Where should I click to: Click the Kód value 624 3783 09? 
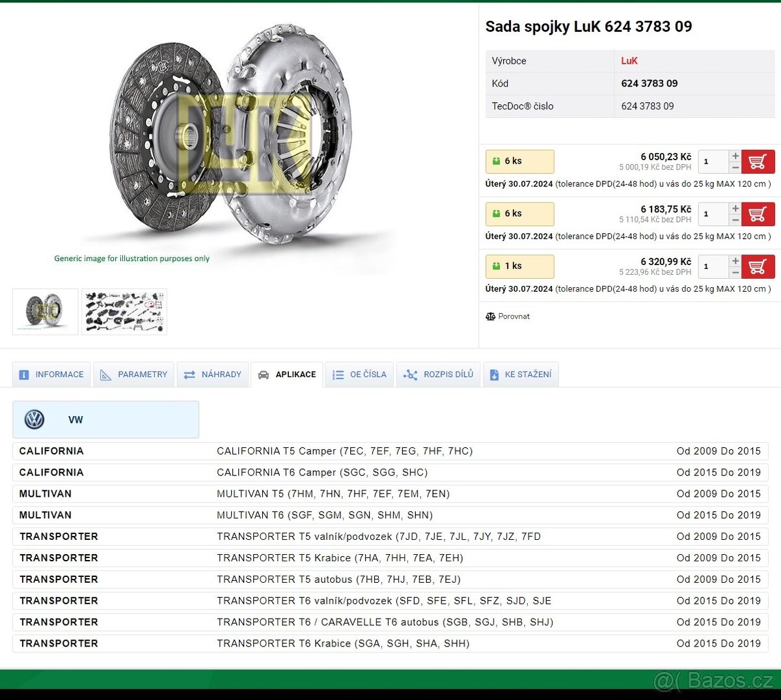click(x=650, y=83)
